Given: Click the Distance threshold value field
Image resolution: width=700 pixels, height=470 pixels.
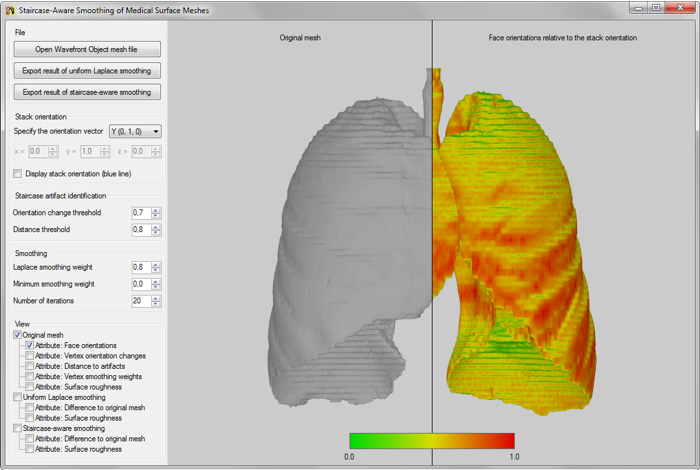Looking at the screenshot, I should click(142, 230).
